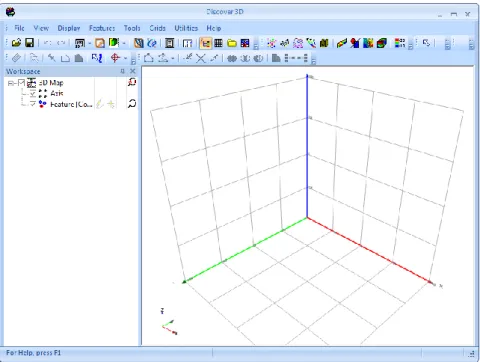The width and height of the screenshot is (480, 362).
Task: Click the multicolored scatter points icon
Action: coord(272,43)
